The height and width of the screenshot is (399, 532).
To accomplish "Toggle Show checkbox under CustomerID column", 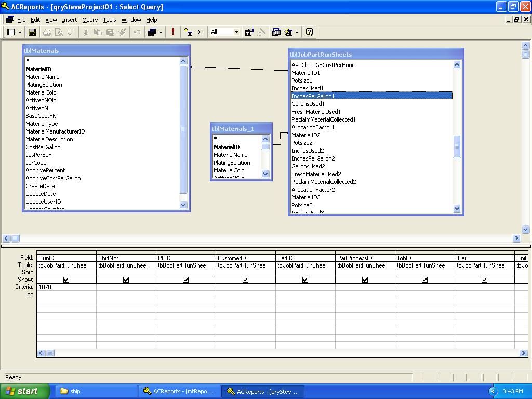I will click(245, 280).
